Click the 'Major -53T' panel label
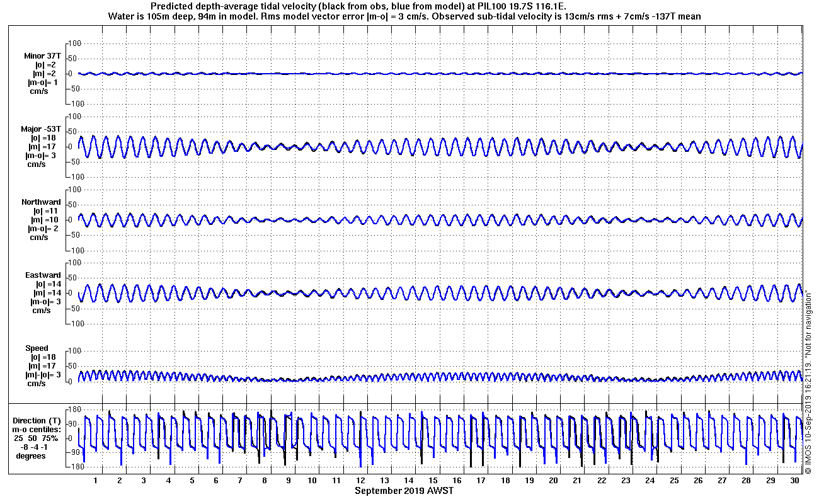The width and height of the screenshot is (819, 504). 41,129
